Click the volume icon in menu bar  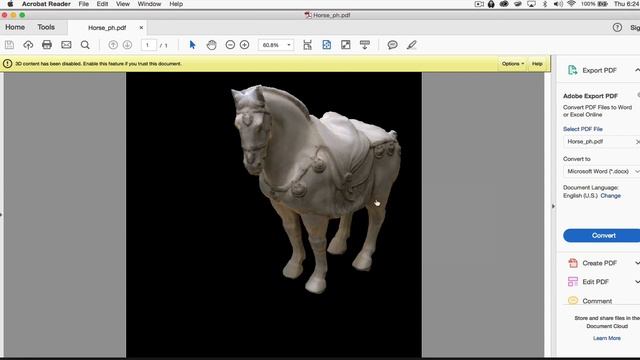(x=558, y=4)
